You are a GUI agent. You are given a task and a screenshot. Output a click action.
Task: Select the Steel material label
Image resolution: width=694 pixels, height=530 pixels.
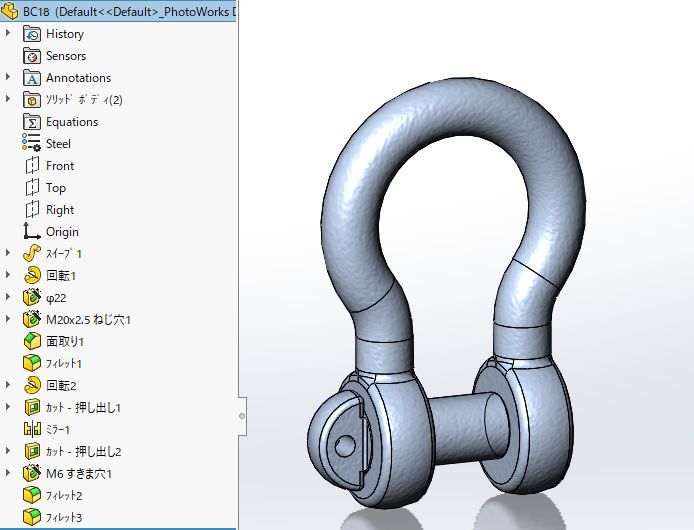[x=58, y=144]
